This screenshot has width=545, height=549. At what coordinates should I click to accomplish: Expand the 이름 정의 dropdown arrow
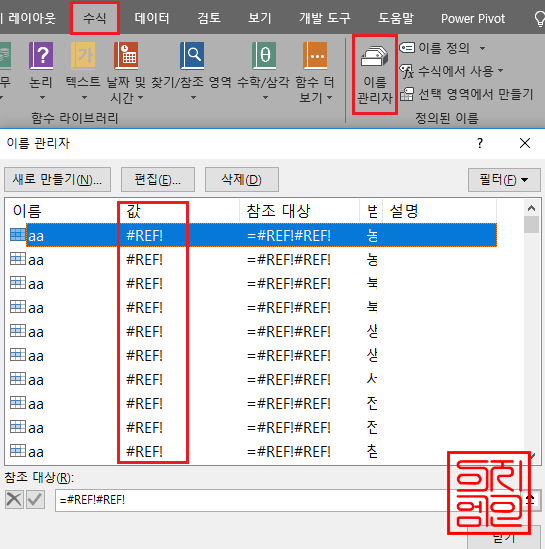click(482, 48)
